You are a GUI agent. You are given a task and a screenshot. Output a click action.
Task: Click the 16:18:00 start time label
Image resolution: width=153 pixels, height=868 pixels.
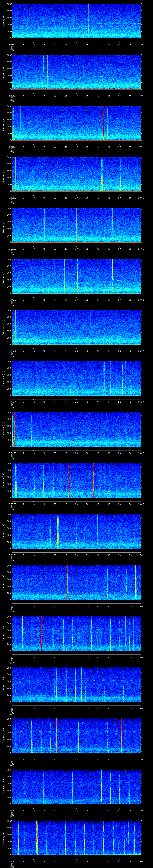(x=12, y=147)
